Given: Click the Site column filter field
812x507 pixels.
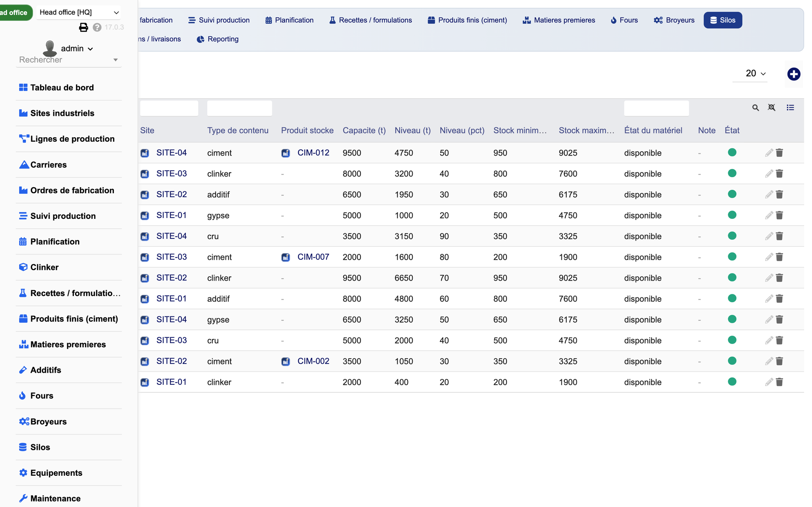Looking at the screenshot, I should (169, 108).
